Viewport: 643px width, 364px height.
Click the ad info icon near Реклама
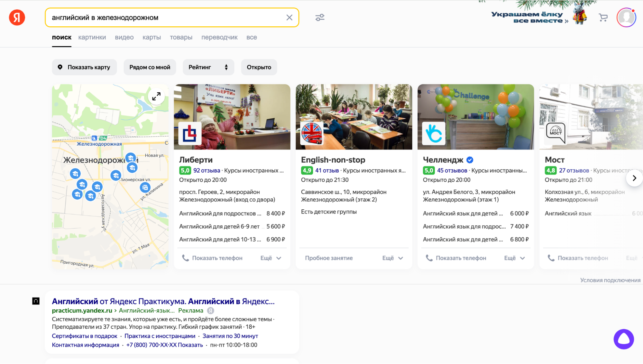tap(210, 311)
